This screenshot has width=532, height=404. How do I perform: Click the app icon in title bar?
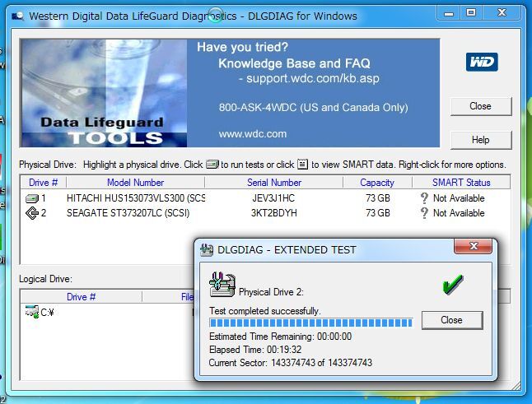pos(17,16)
